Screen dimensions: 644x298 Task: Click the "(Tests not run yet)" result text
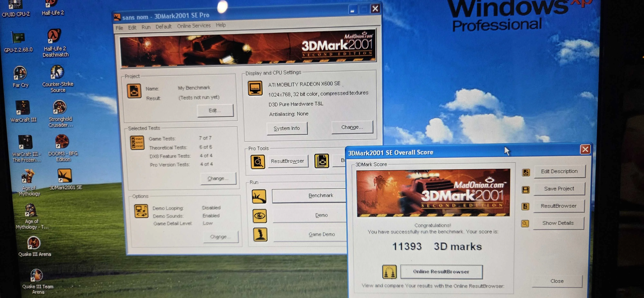[x=199, y=97]
